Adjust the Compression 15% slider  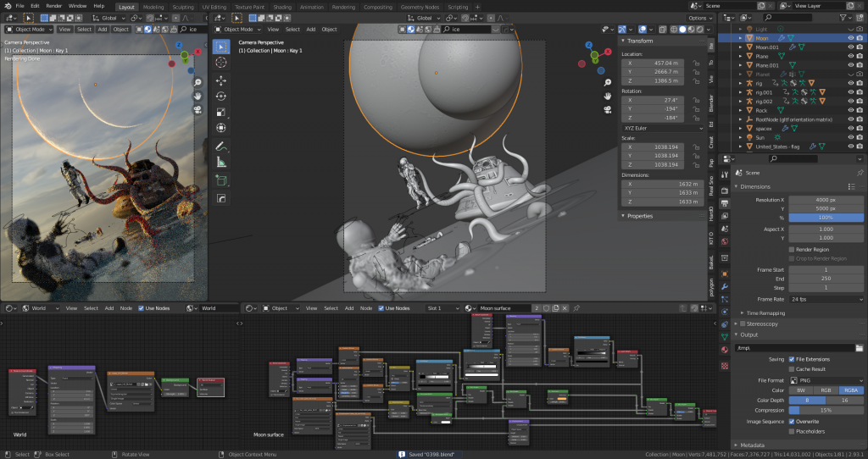(x=826, y=411)
